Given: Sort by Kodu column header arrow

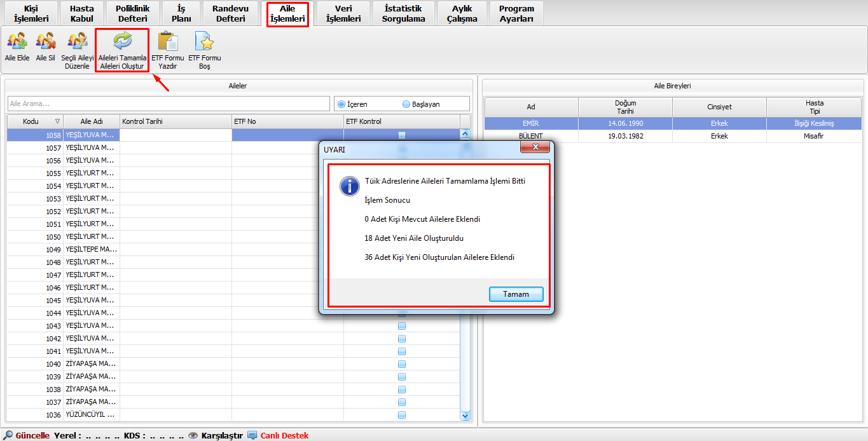Looking at the screenshot, I should [57, 121].
